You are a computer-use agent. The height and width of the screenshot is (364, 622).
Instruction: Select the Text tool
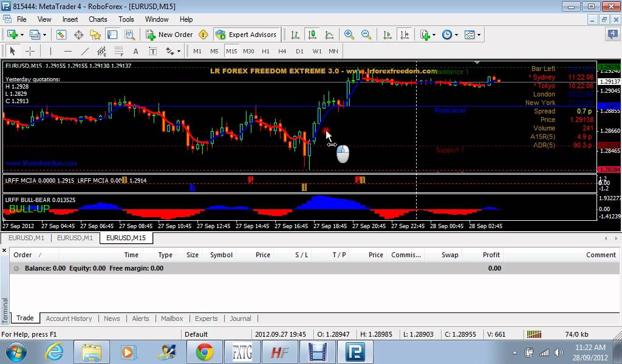point(135,51)
